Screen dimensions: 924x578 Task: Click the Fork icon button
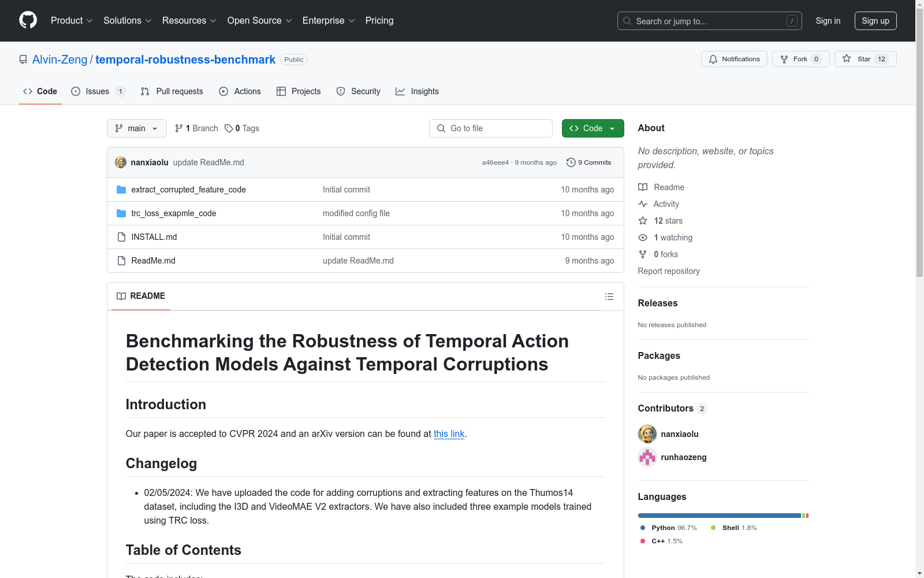(x=784, y=59)
